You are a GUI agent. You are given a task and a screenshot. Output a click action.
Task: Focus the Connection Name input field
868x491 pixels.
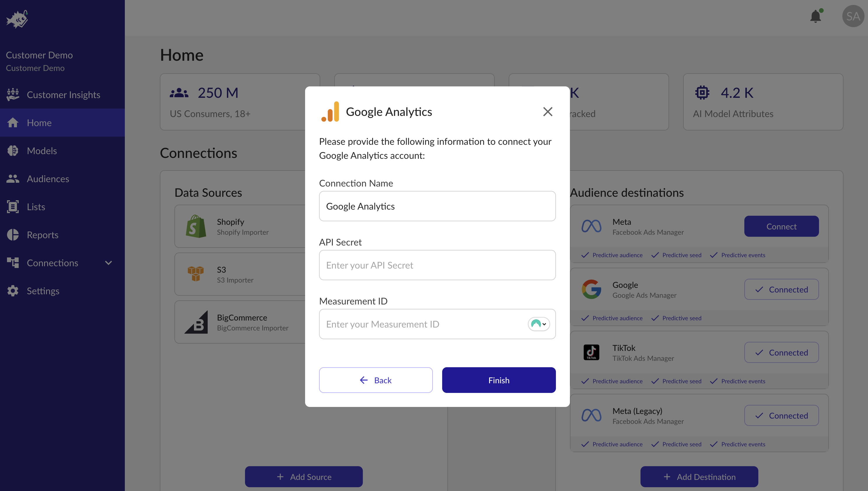437,206
